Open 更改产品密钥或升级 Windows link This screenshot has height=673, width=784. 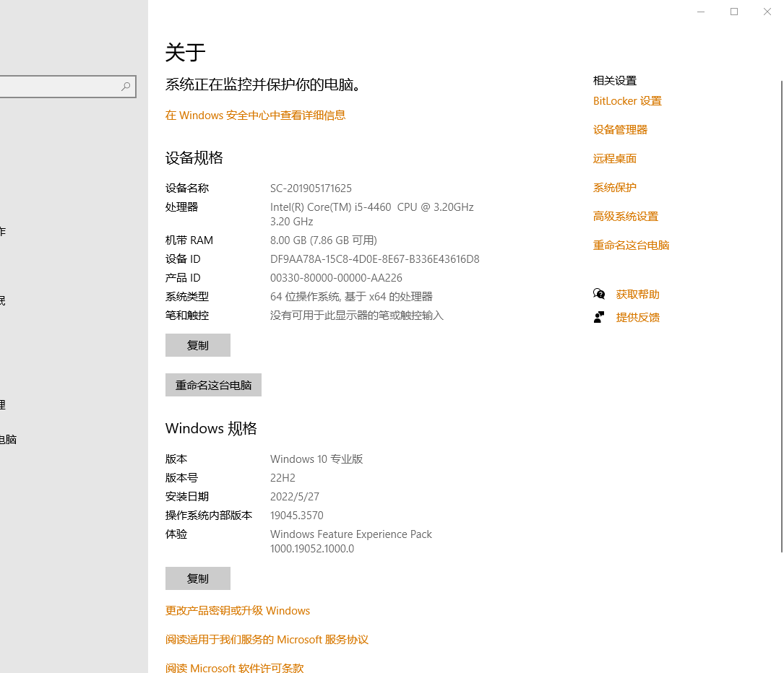(238, 611)
